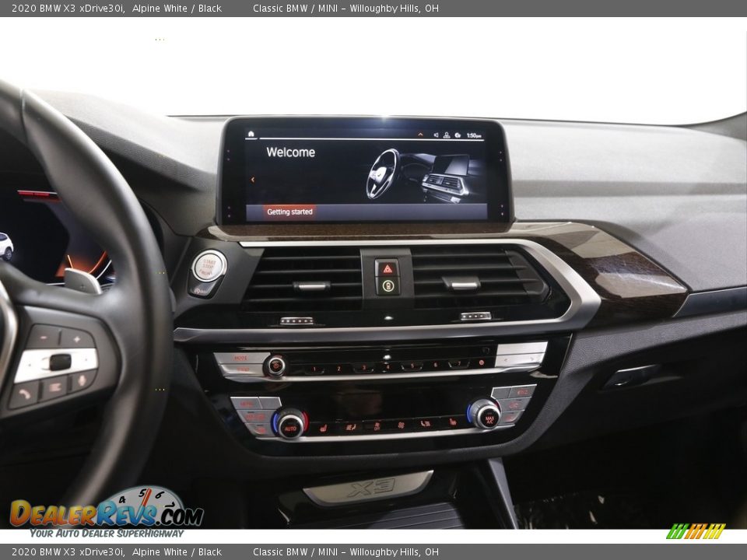The height and width of the screenshot is (560, 747).
Task: Select radio preset 3
Action: (363, 368)
